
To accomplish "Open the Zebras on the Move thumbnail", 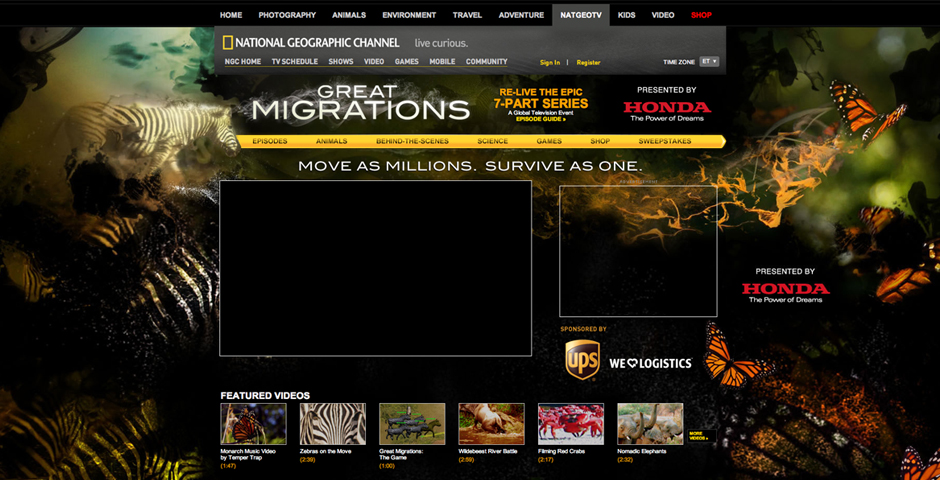I will click(x=333, y=424).
